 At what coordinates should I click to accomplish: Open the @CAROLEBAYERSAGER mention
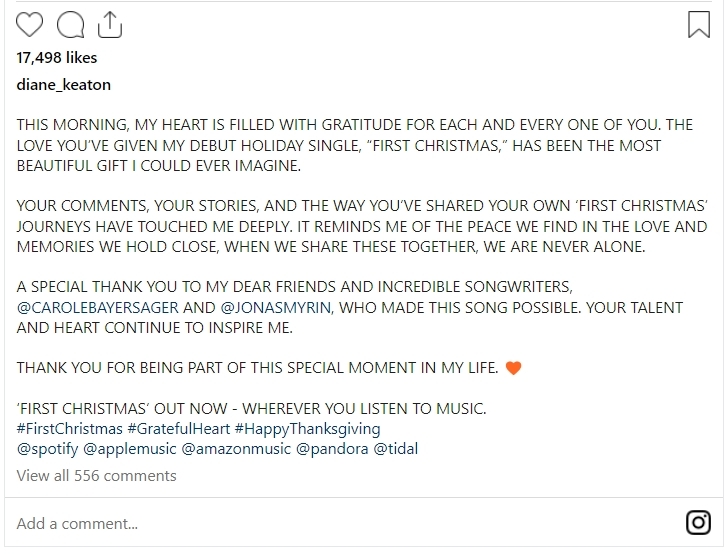97,308
